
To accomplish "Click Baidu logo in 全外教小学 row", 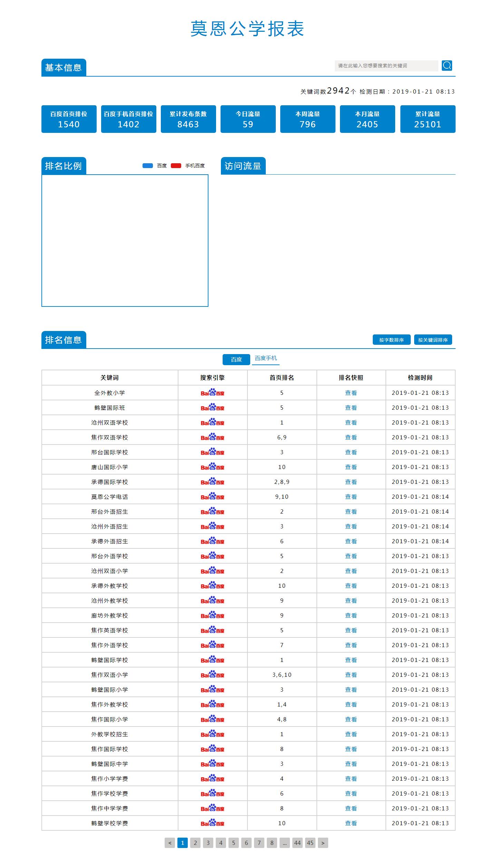I will [x=213, y=393].
